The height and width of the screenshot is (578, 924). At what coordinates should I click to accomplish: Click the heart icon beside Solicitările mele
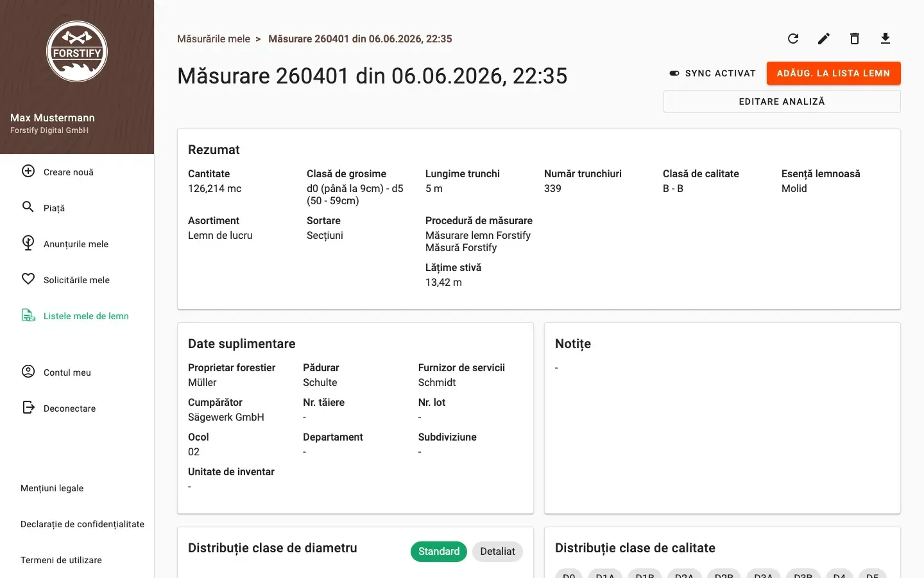(28, 279)
